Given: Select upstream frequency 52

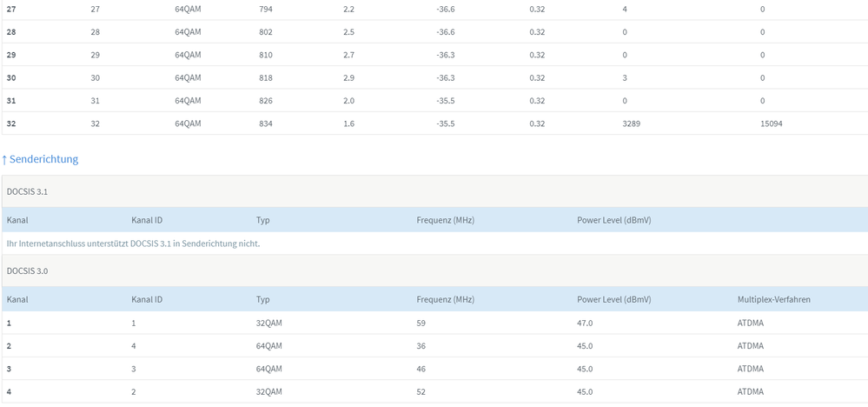Looking at the screenshot, I should pyautogui.click(x=421, y=392).
